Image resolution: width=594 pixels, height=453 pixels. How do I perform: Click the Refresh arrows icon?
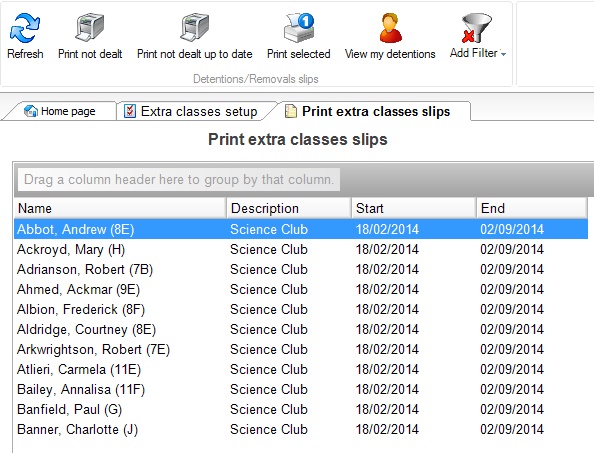[x=25, y=28]
